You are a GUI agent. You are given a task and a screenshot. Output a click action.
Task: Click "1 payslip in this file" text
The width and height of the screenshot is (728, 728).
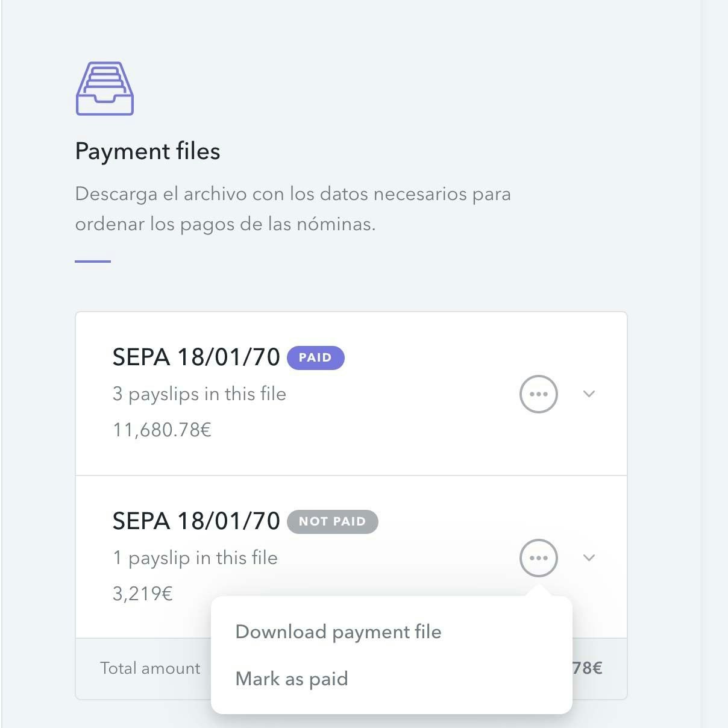click(x=195, y=558)
